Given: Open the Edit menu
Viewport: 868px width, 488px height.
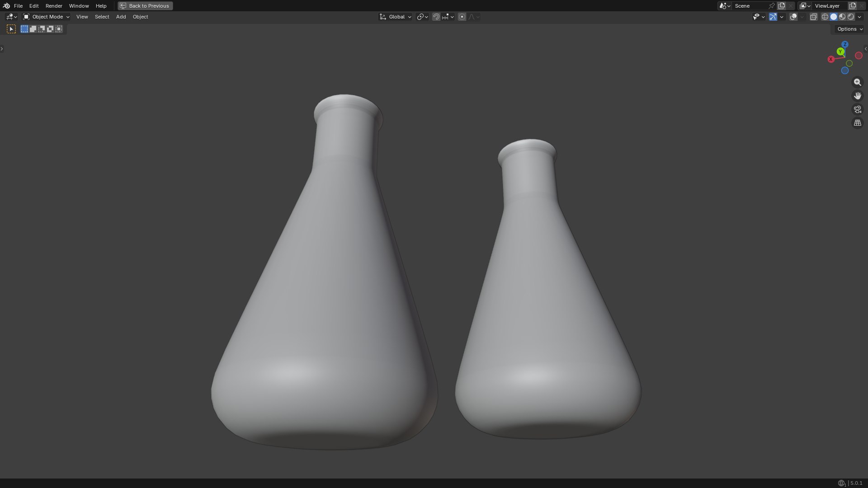Looking at the screenshot, I should pyautogui.click(x=34, y=6).
